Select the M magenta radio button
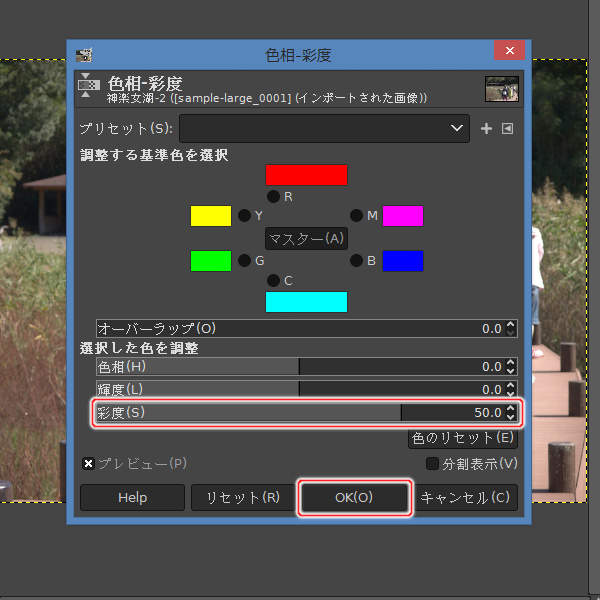 (356, 215)
